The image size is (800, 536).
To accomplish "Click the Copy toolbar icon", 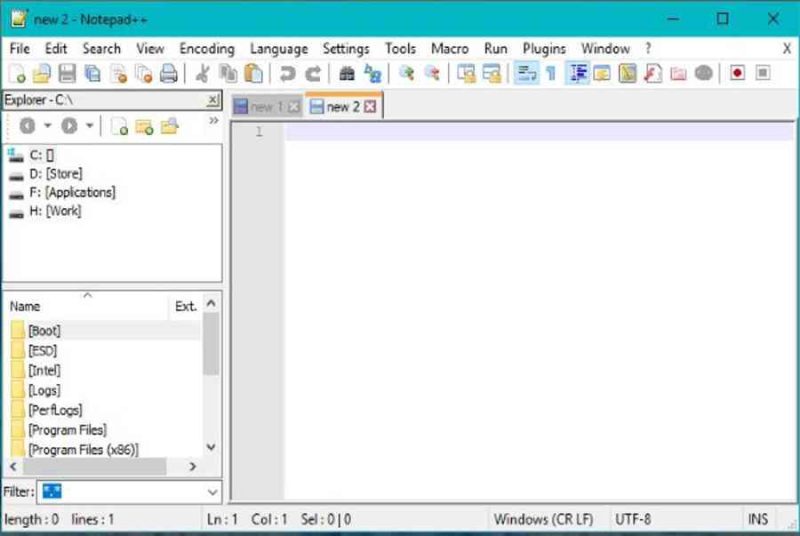I will pos(228,73).
